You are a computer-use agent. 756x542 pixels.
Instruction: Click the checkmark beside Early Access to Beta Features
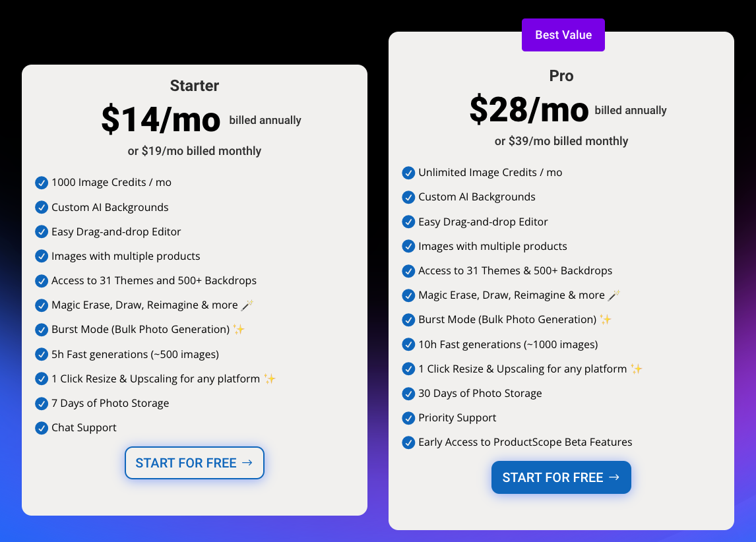[x=408, y=442]
